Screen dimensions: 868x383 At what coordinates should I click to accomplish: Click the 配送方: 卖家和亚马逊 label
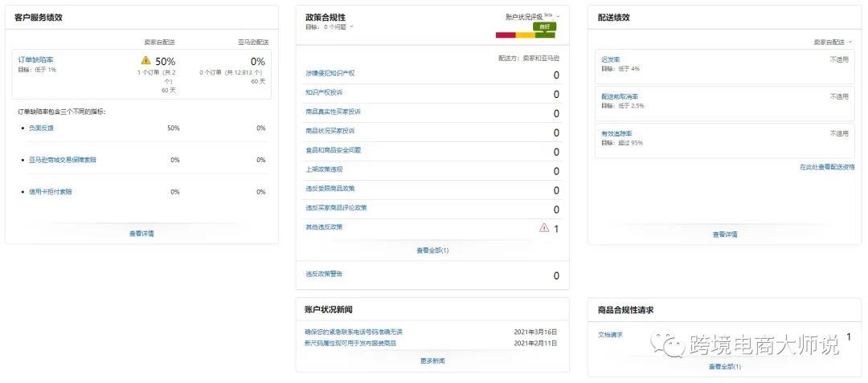click(529, 58)
